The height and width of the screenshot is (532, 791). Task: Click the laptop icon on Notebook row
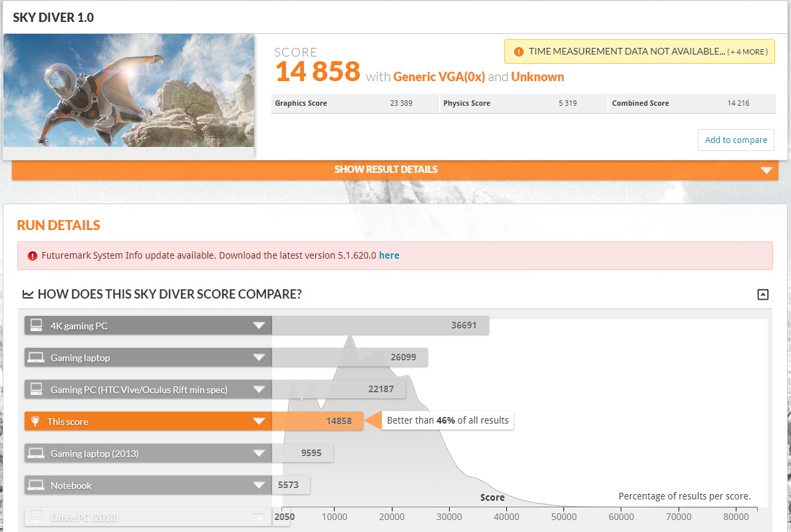pos(37,485)
